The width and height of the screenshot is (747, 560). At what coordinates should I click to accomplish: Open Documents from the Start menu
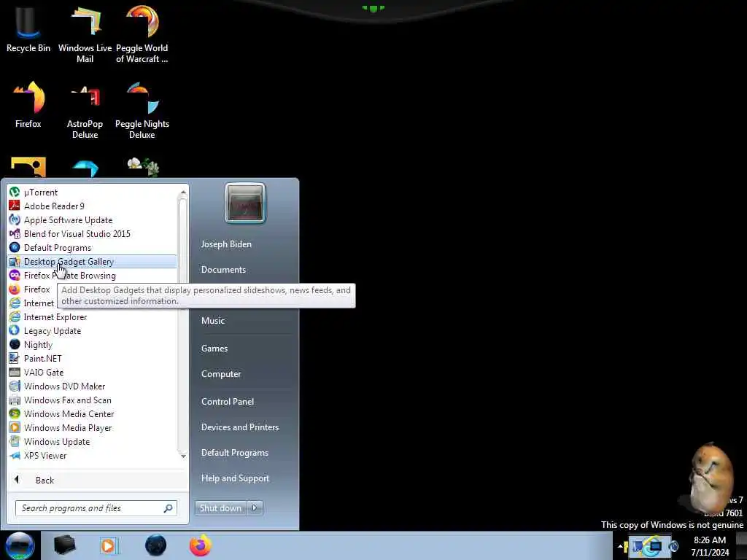pos(223,270)
